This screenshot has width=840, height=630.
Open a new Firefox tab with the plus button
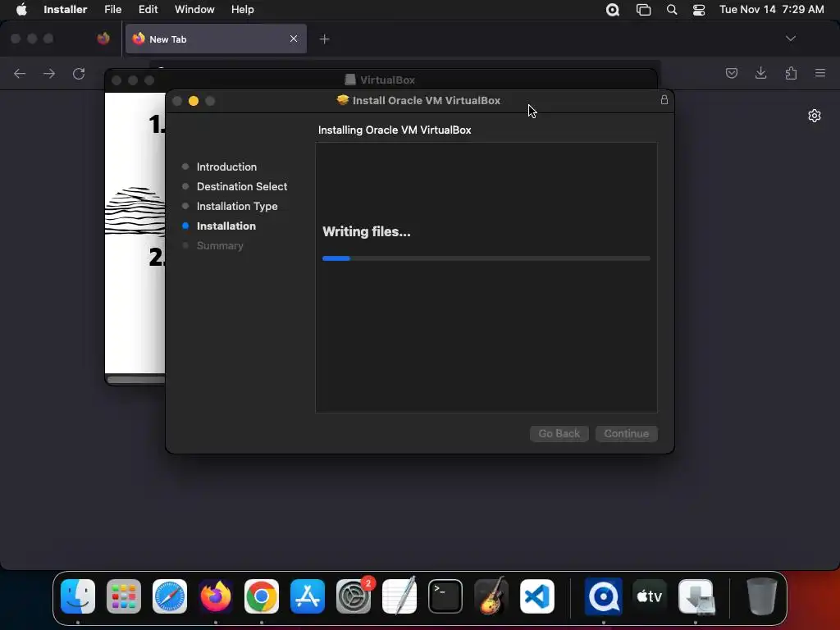click(x=324, y=39)
